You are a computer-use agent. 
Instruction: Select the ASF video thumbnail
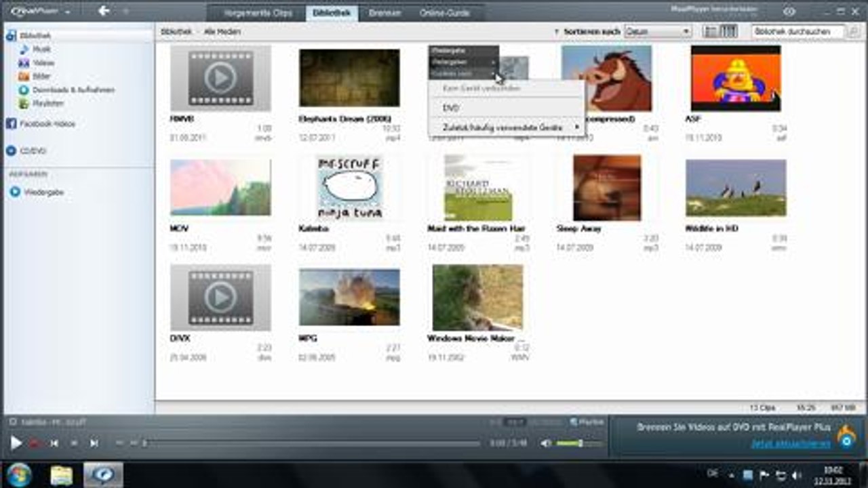pyautogui.click(x=736, y=78)
